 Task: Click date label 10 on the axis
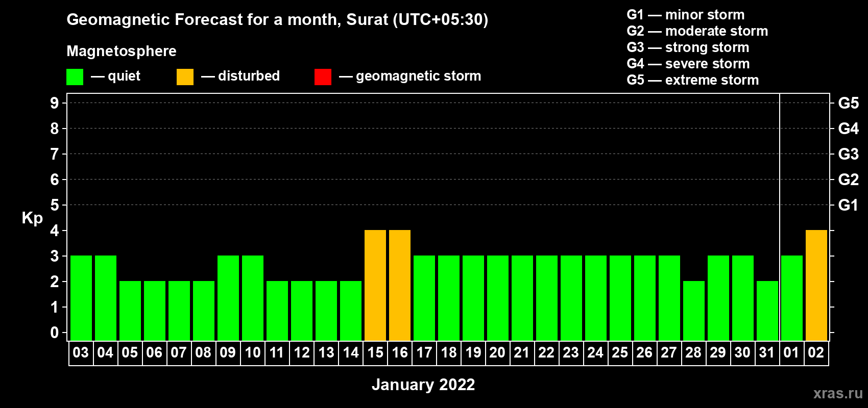[x=253, y=353]
